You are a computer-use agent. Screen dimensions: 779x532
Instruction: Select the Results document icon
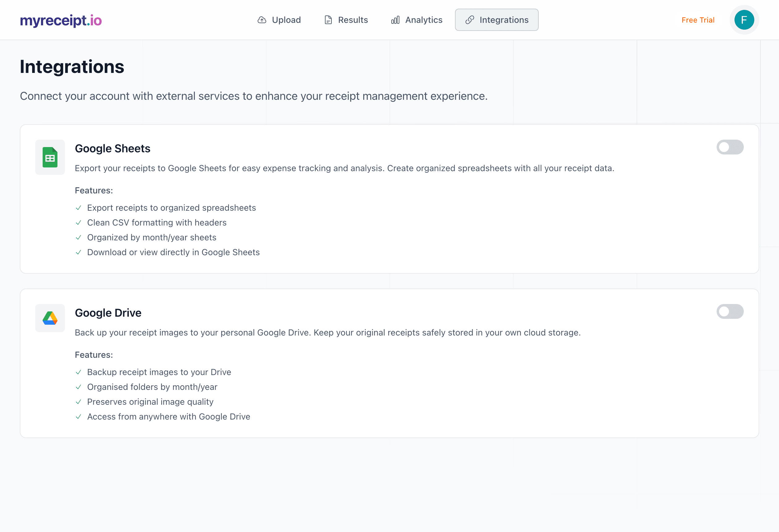(328, 20)
